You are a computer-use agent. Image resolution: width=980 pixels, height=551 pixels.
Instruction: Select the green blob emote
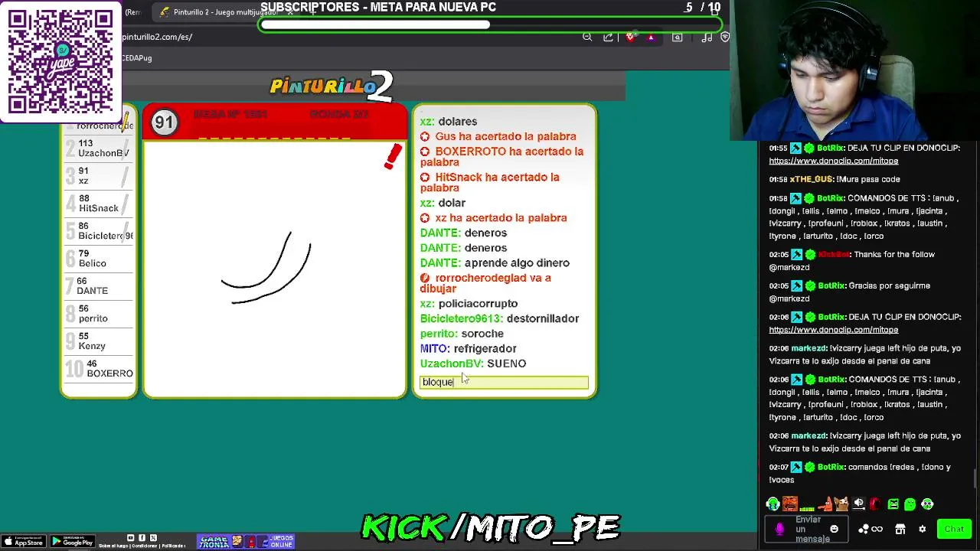[910, 504]
